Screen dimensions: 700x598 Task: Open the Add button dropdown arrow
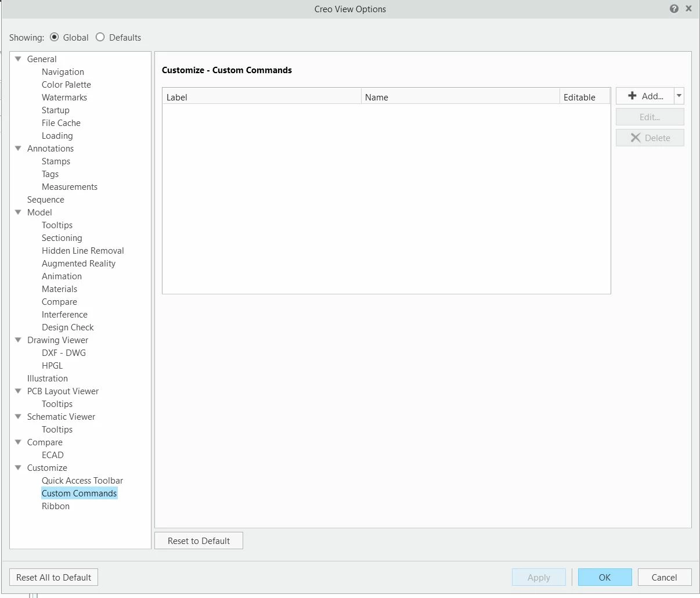tap(679, 96)
